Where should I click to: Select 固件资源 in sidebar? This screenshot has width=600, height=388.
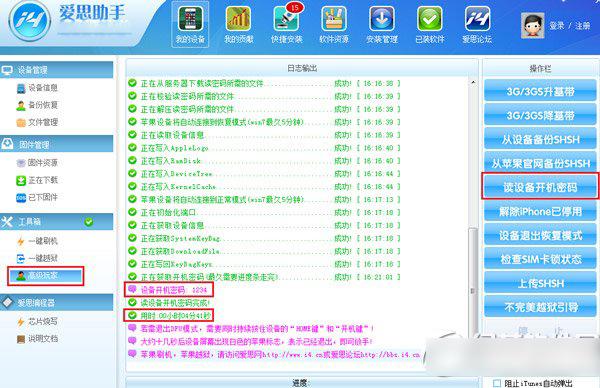(x=38, y=163)
